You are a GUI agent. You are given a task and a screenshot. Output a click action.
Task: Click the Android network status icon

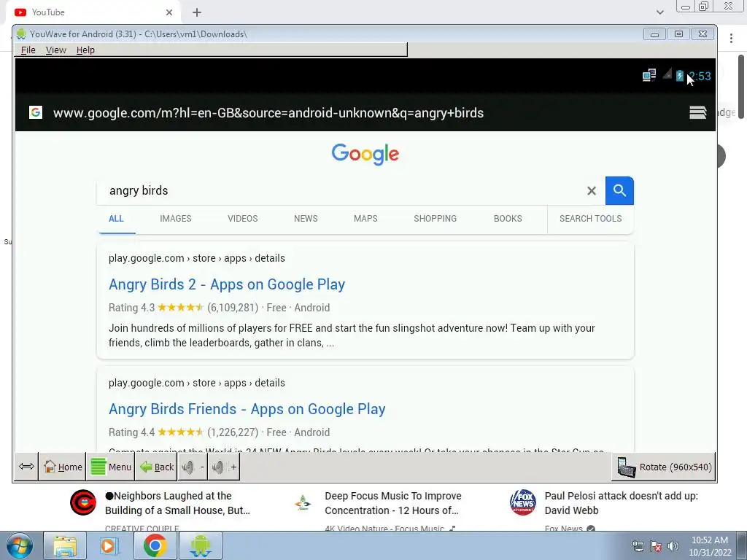pyautogui.click(x=649, y=75)
